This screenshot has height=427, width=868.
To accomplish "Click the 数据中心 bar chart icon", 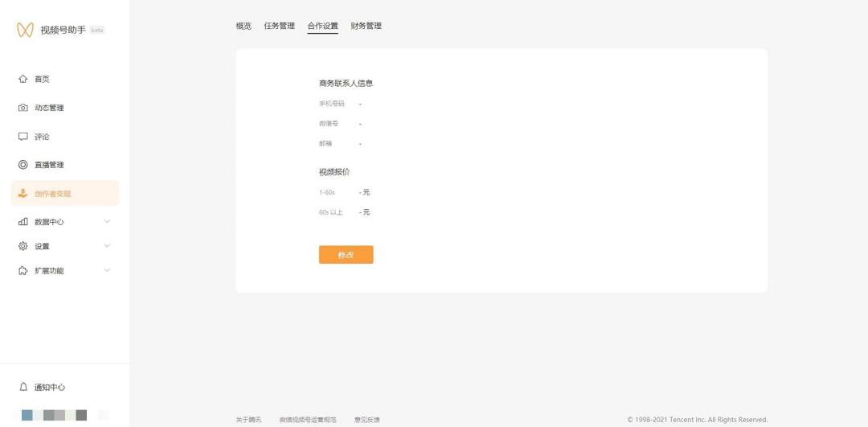I will click(23, 221).
